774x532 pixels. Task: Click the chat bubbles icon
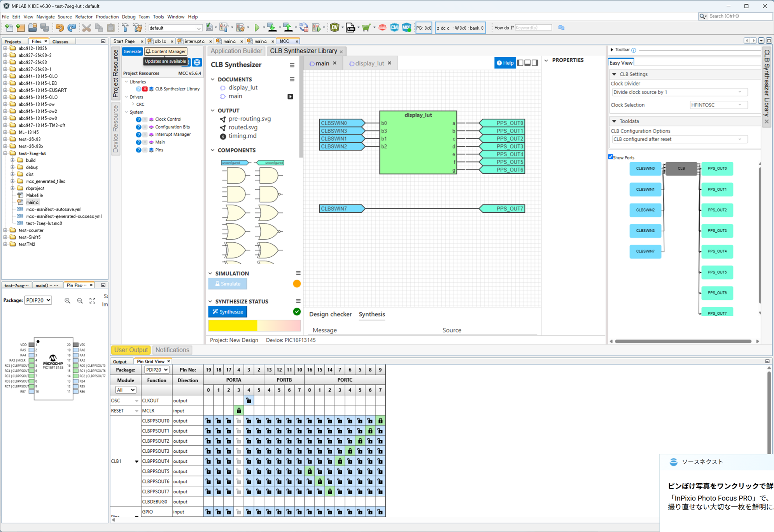tap(561, 28)
